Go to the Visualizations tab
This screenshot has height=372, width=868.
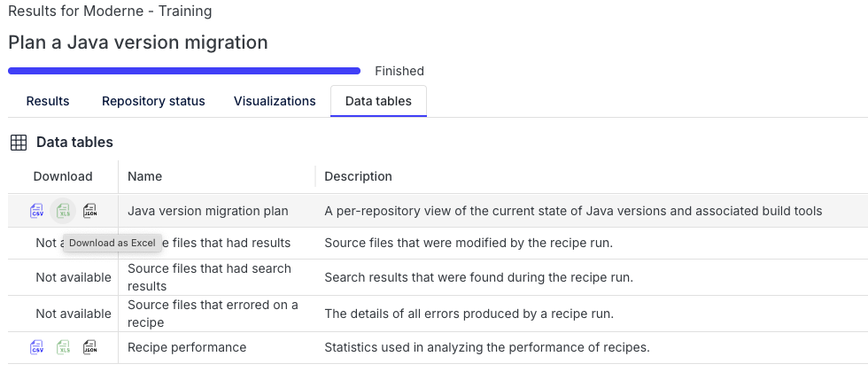pyautogui.click(x=275, y=101)
